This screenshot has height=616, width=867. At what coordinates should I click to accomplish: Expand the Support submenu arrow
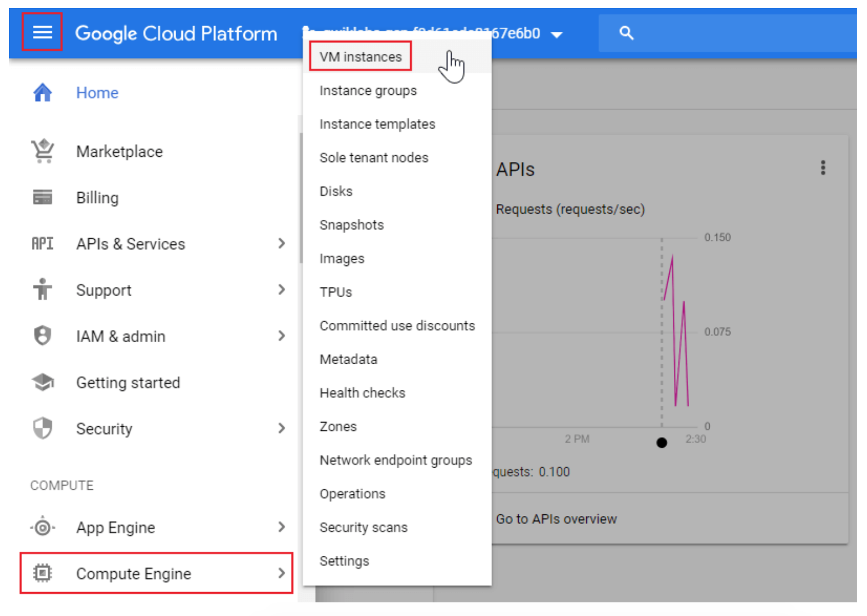pyautogui.click(x=282, y=290)
